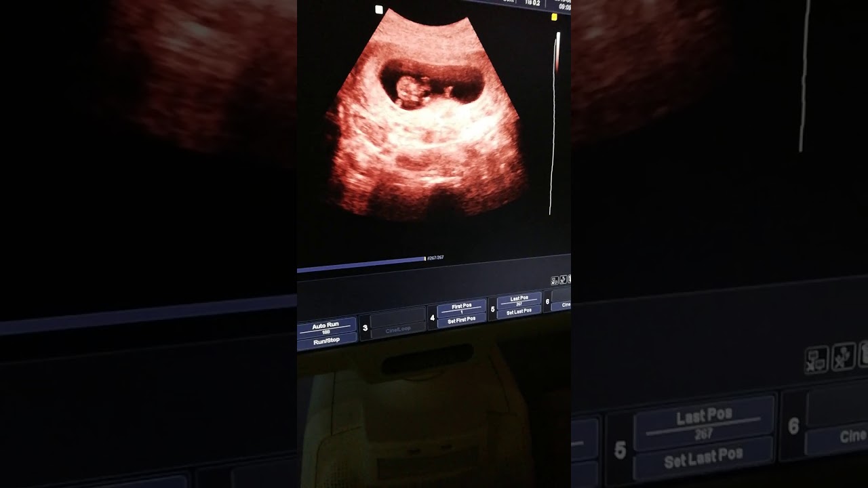This screenshot has width=868, height=488.
Task: Click the Last Pos 267 field in the sharp center panel
Action: coord(519,300)
